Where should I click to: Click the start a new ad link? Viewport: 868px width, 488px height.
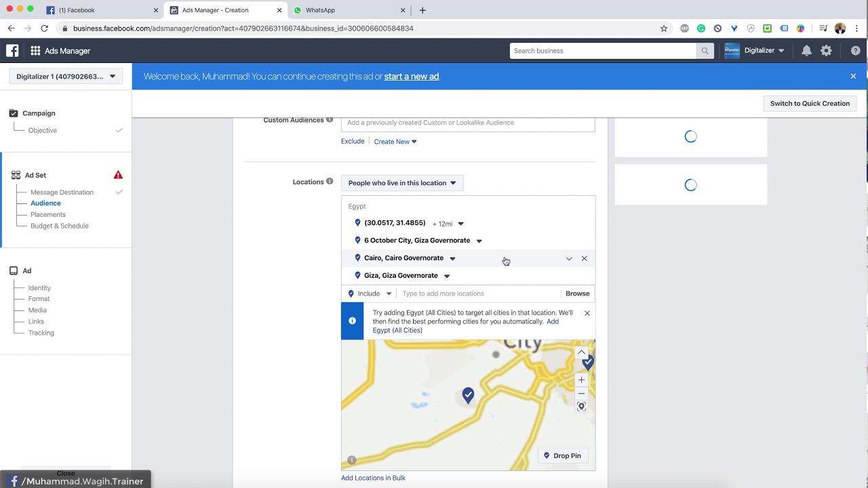coord(412,77)
